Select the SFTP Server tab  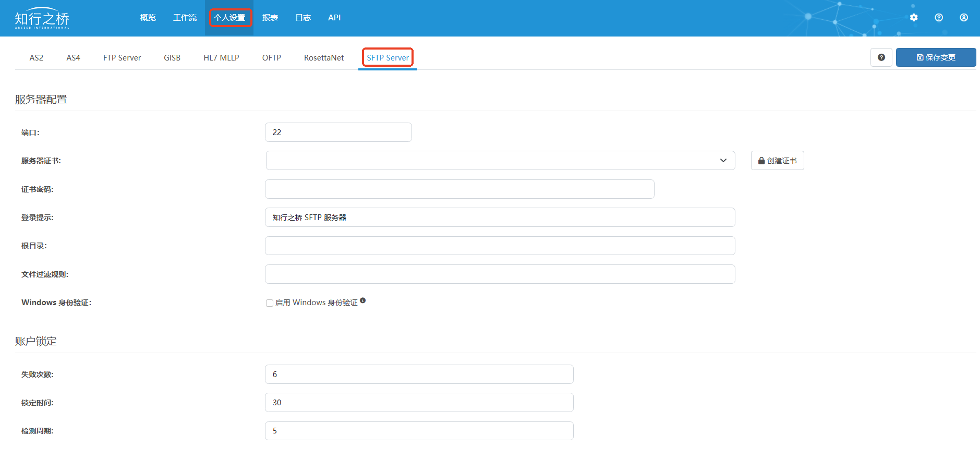[388, 58]
